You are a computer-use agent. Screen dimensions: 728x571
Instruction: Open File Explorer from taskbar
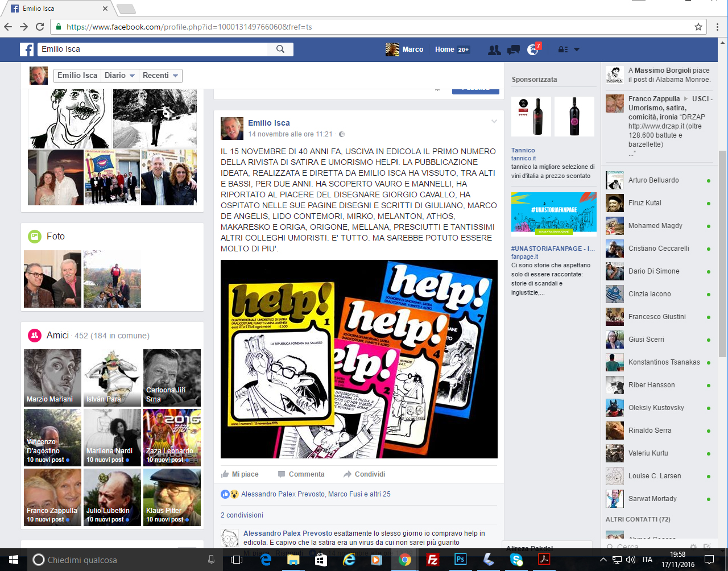coord(293,560)
